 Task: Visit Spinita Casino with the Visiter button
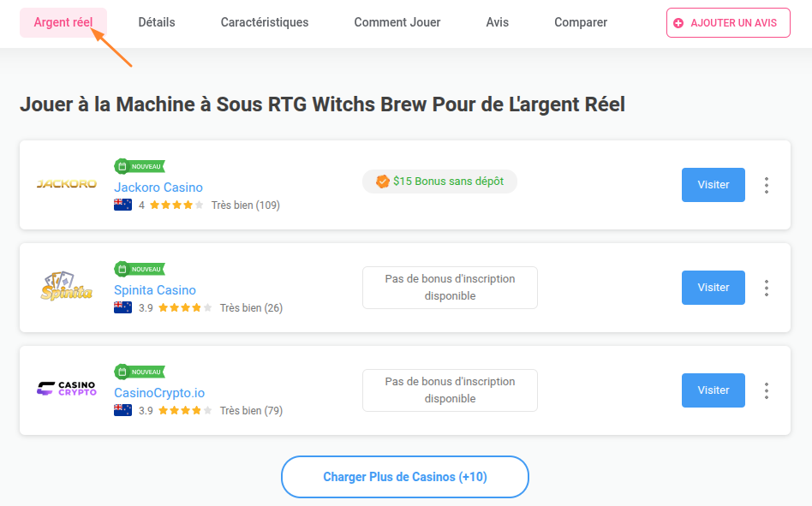713,288
